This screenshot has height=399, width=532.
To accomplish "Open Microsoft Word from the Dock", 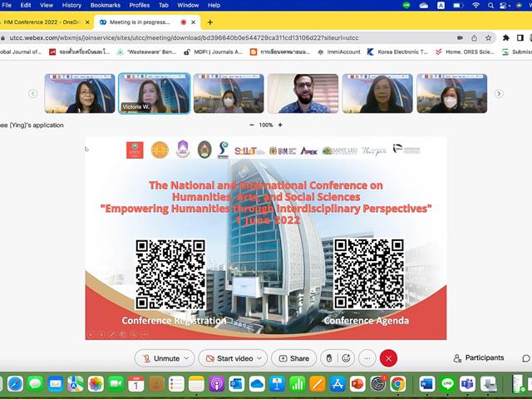I will click(426, 384).
